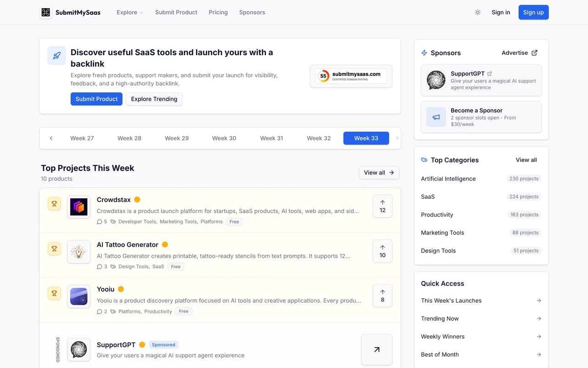The height and width of the screenshot is (368, 588).
Task: Click the Advertise external link
Action: pyautogui.click(x=520, y=53)
